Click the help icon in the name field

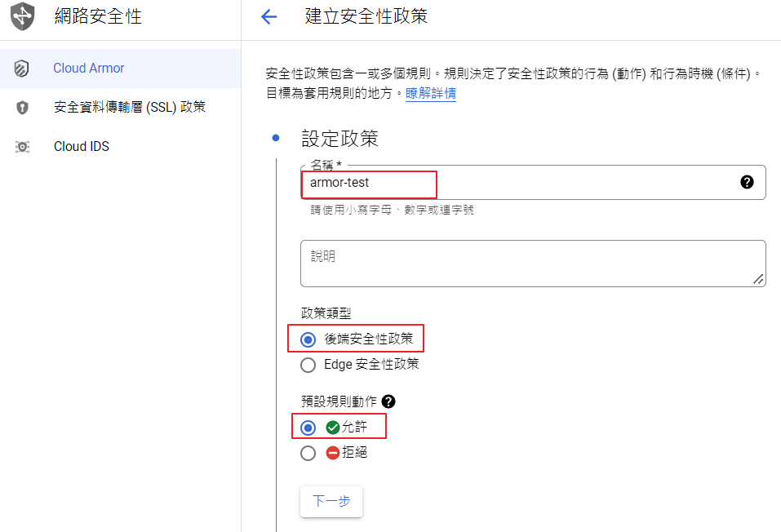[747, 182]
